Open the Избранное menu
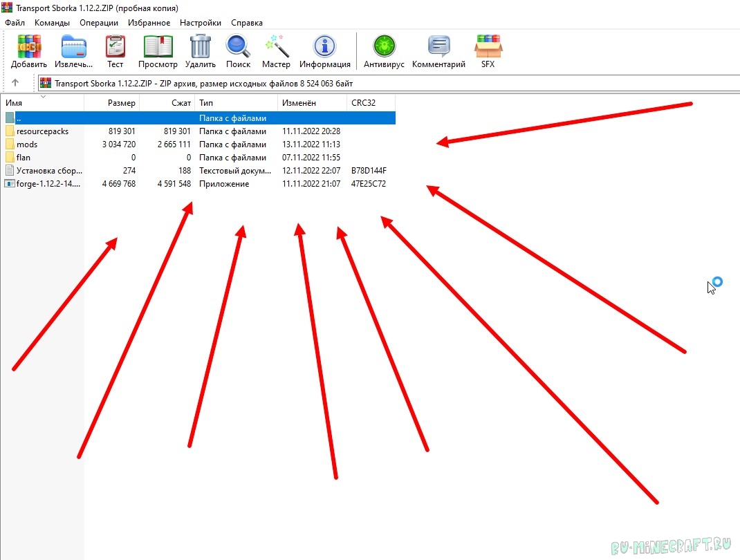This screenshot has height=560, width=740. (x=149, y=23)
